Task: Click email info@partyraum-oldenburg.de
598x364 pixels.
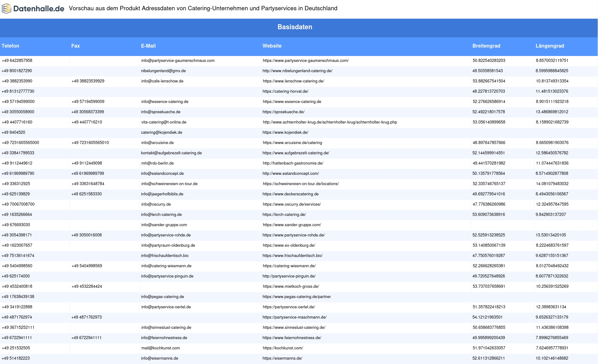Action: click(x=168, y=245)
